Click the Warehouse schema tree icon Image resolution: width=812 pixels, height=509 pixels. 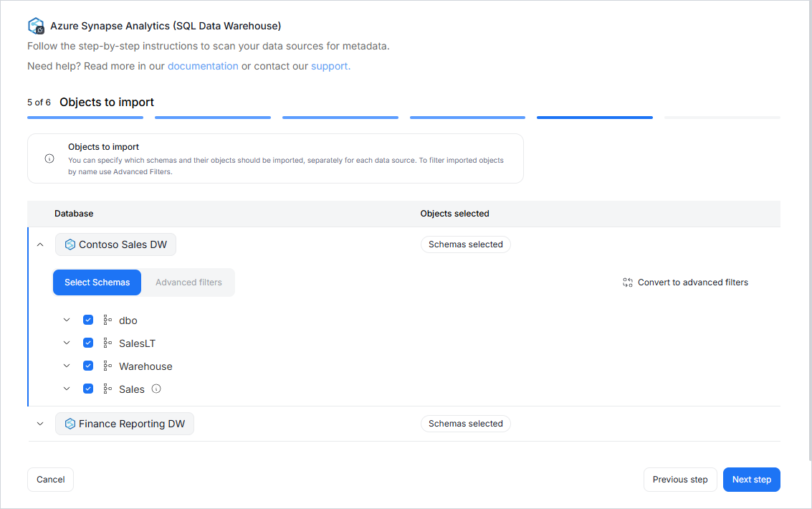tap(108, 366)
